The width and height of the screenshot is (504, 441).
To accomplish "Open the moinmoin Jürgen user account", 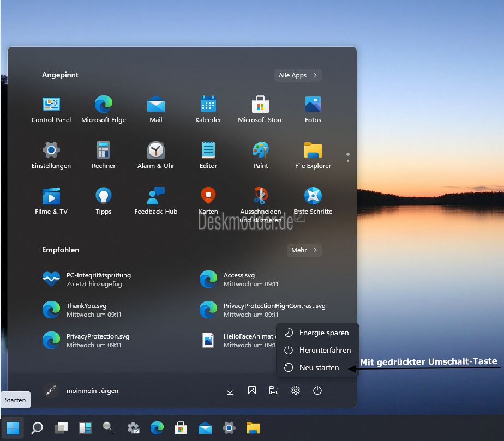I will pyautogui.click(x=82, y=390).
